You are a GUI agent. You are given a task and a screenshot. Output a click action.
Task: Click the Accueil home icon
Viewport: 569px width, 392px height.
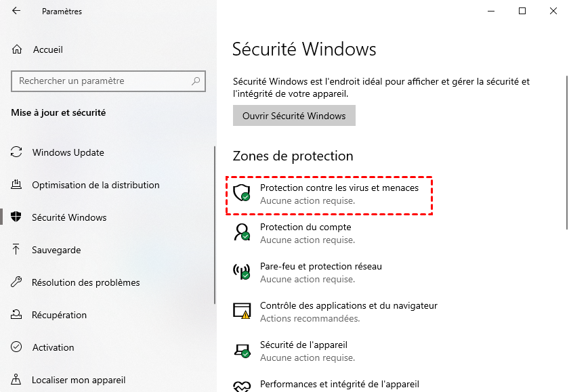18,49
